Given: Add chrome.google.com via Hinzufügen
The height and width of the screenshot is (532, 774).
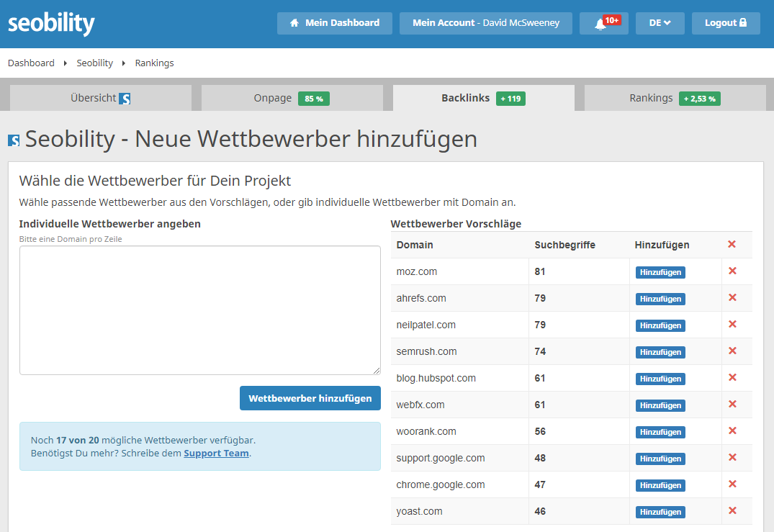Looking at the screenshot, I should (660, 486).
